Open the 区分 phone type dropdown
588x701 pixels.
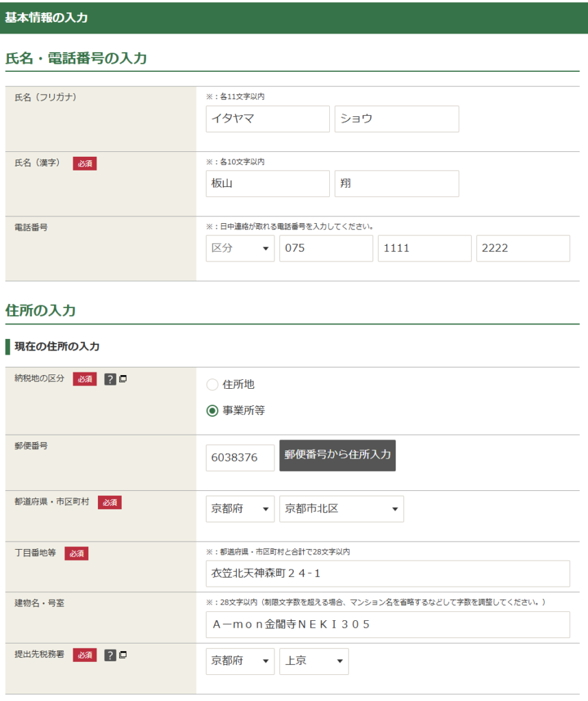click(x=240, y=248)
